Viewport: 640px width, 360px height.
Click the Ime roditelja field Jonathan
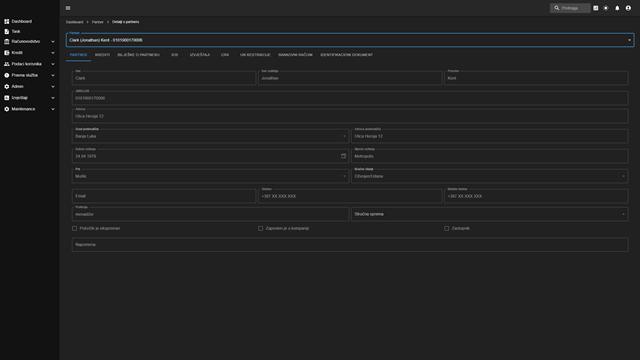pyautogui.click(x=350, y=78)
